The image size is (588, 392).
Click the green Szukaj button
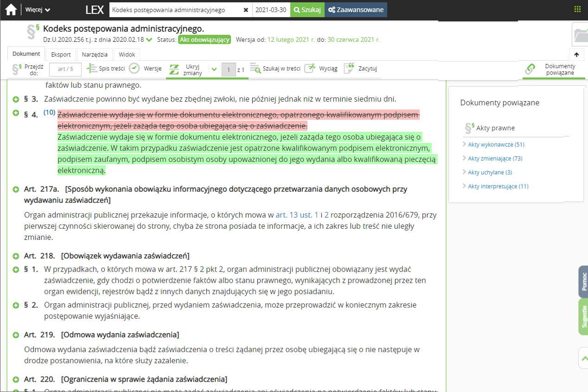tap(307, 10)
